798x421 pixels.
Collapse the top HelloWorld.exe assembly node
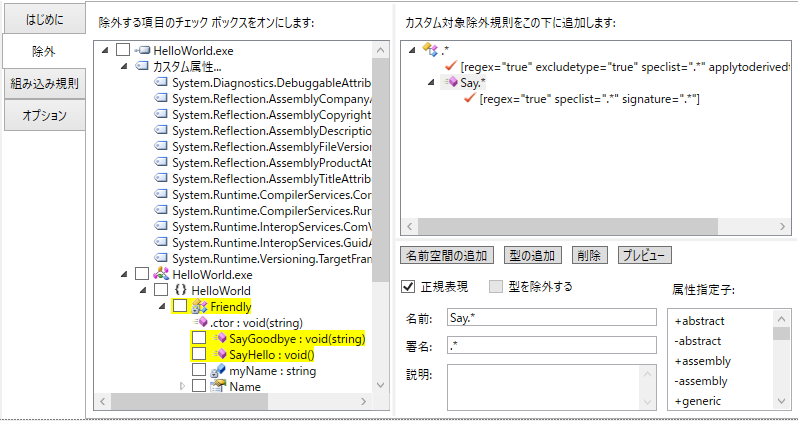pyautogui.click(x=105, y=50)
